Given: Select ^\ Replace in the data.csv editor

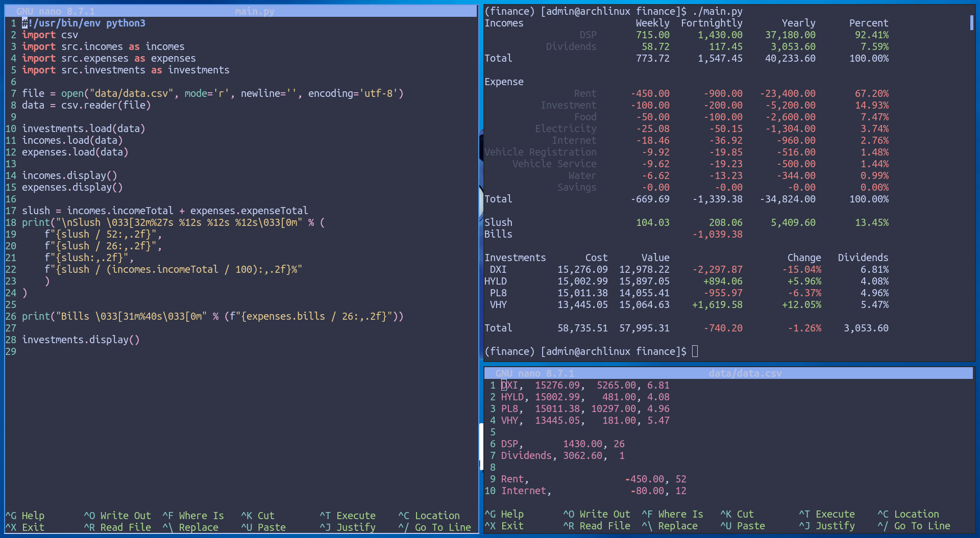Looking at the screenshot, I should coord(670,526).
